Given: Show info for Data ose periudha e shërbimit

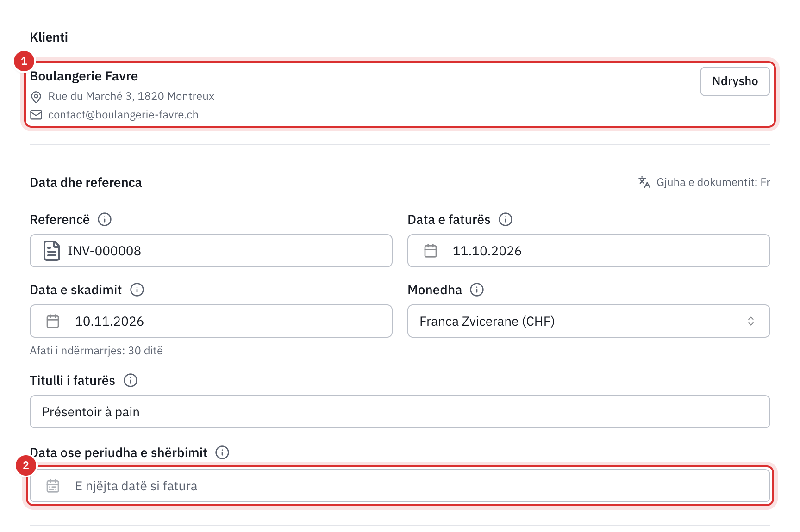Looking at the screenshot, I should point(222,452).
